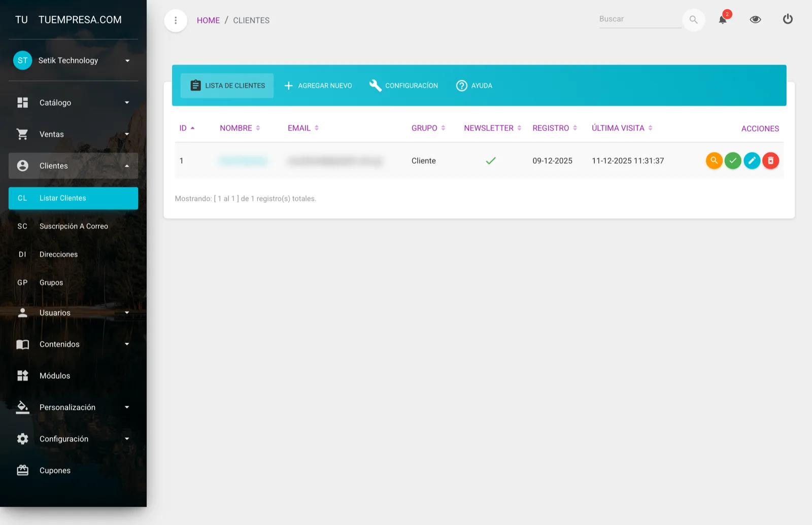Click the TU logo abbreviation
Image resolution: width=812 pixels, height=525 pixels.
click(x=21, y=20)
